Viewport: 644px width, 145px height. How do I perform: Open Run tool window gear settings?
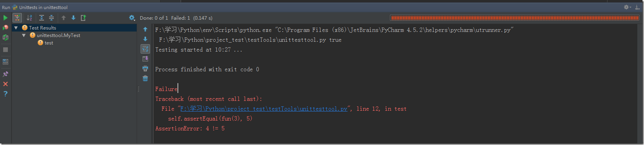tap(627, 7)
